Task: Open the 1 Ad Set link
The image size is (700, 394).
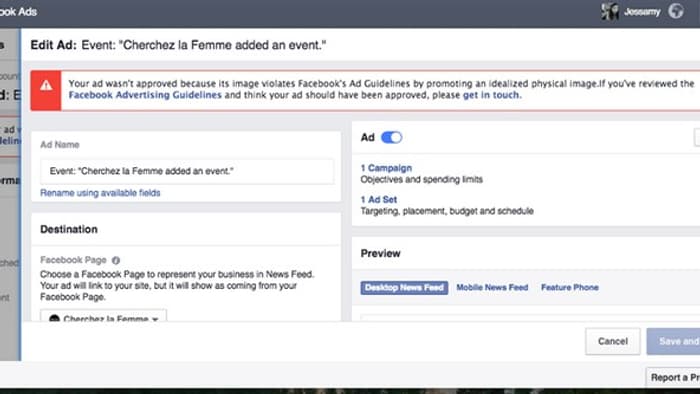Action: coord(379,199)
